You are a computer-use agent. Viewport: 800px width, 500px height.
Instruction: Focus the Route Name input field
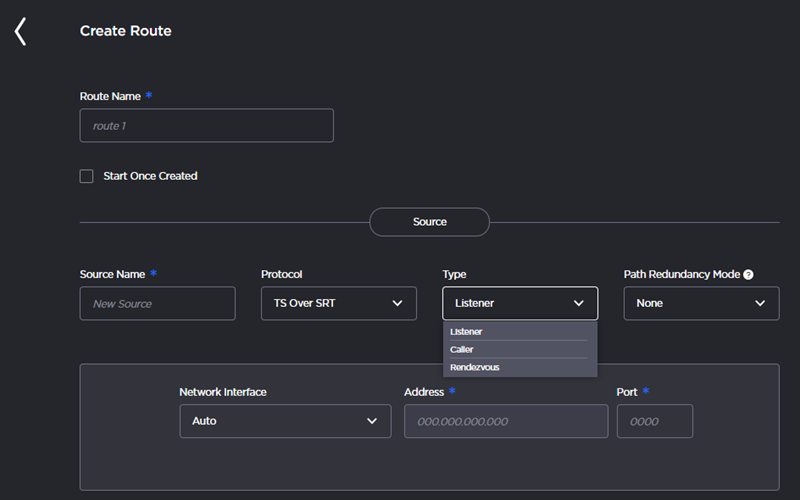[206, 126]
